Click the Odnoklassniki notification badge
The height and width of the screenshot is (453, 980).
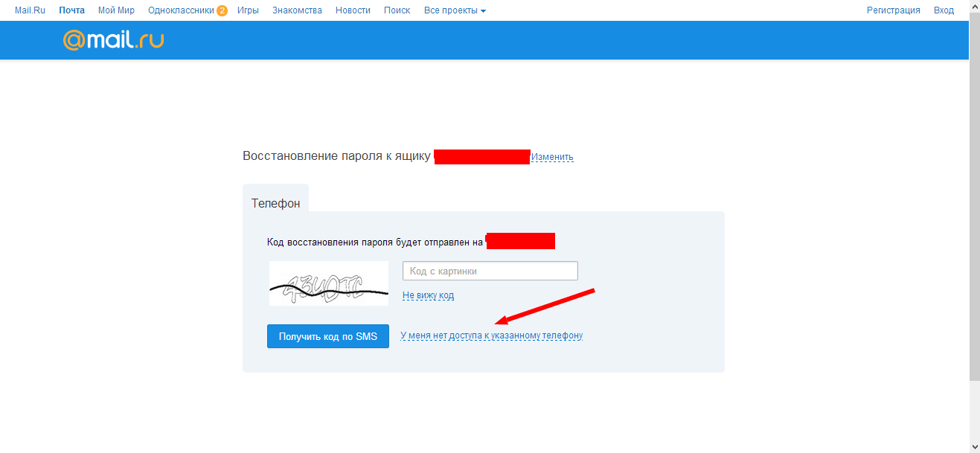point(222,10)
